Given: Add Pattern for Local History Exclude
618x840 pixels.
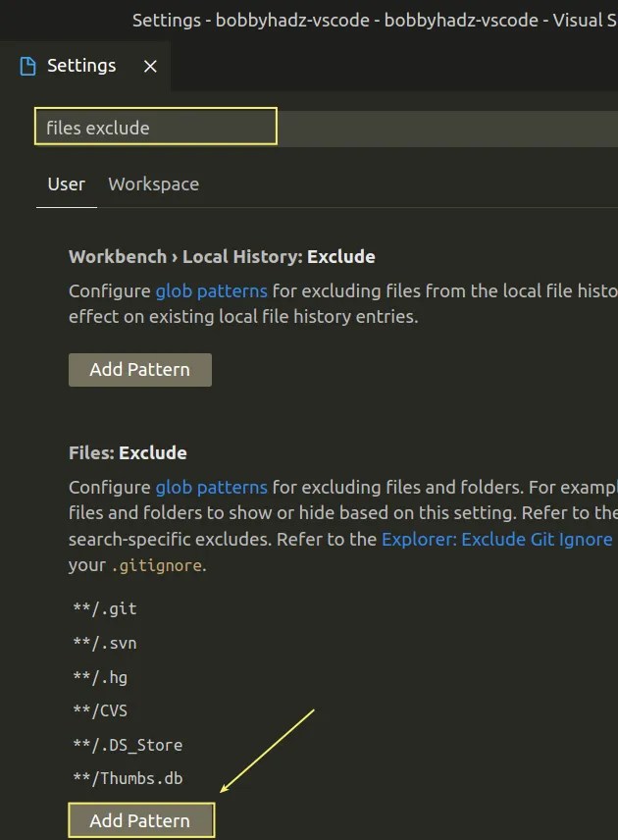Looking at the screenshot, I should [x=139, y=370].
